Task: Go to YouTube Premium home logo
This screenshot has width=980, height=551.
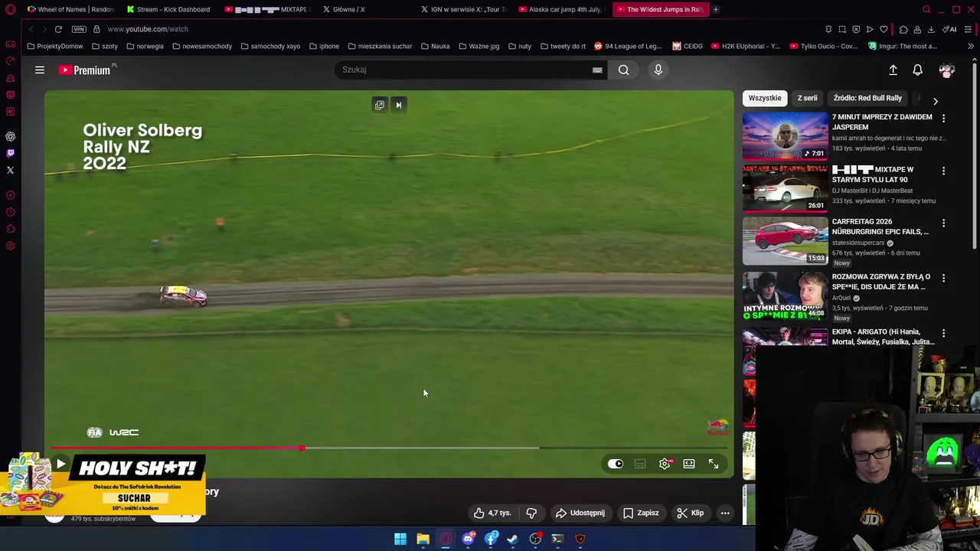Action: pyautogui.click(x=84, y=70)
